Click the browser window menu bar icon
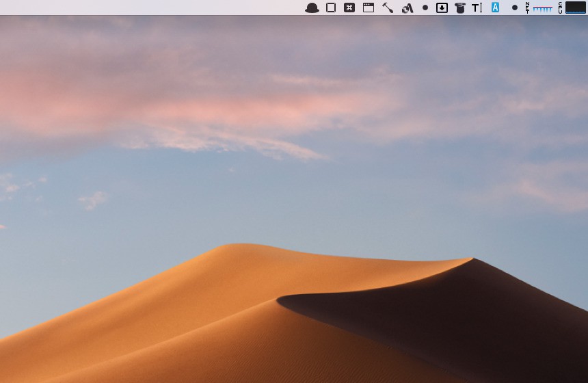 click(369, 8)
